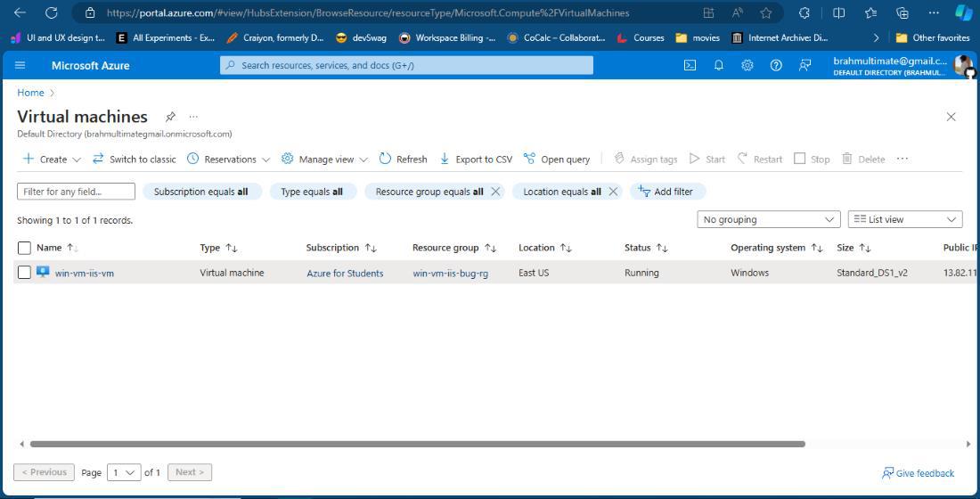
Task: Click the Delete command
Action: [863, 160]
